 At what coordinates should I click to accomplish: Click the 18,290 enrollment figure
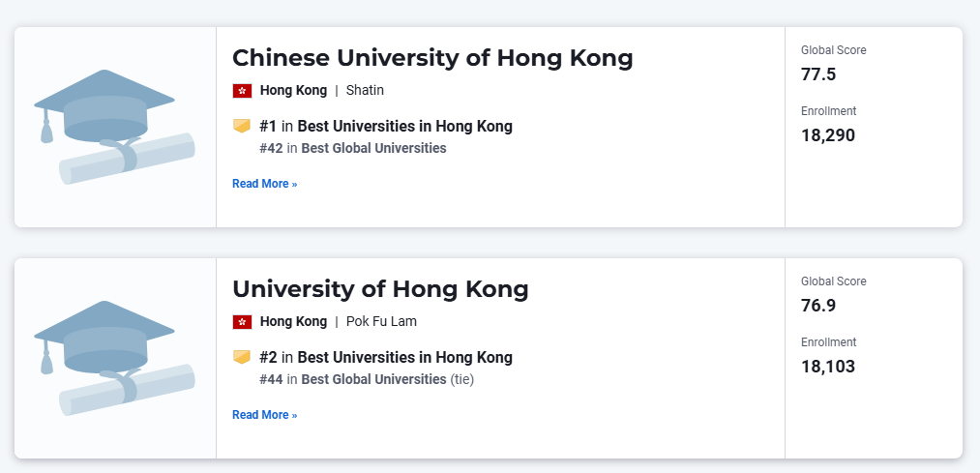[828, 135]
